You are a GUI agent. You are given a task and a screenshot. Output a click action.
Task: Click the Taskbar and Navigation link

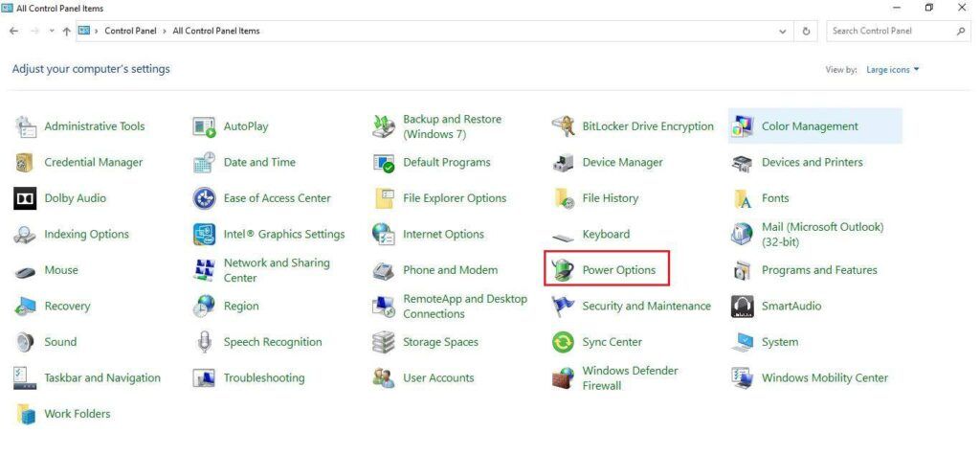pyautogui.click(x=102, y=378)
